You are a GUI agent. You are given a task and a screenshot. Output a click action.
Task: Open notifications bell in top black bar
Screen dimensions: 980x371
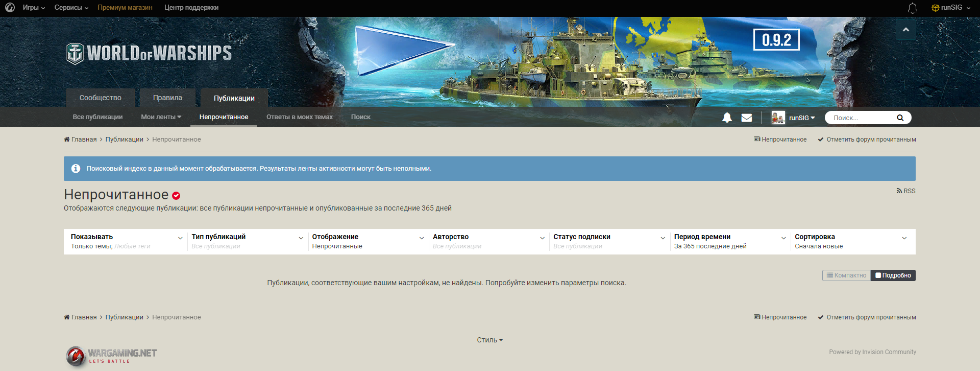(913, 8)
